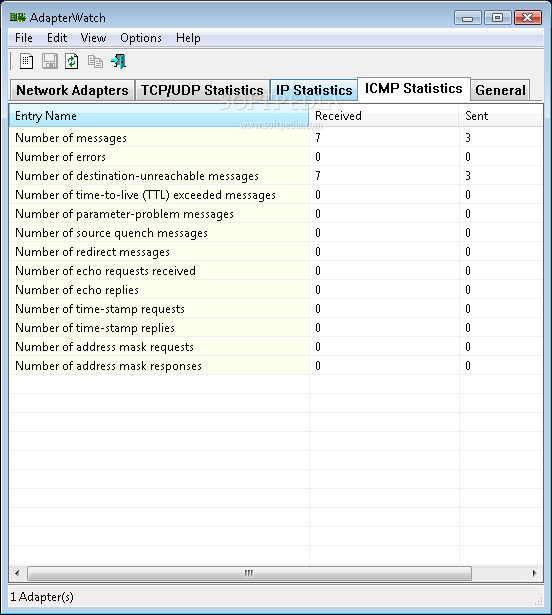Select 'Number of source quench messages' row
This screenshot has width=552, height=615.
tap(276, 233)
